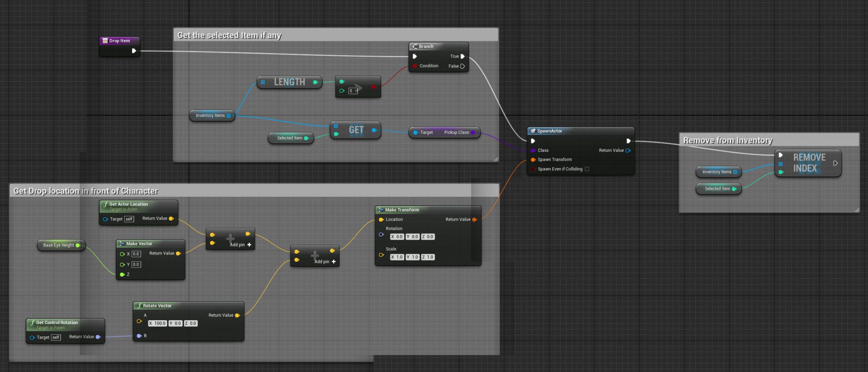Select the Get the selected Item comment title
Viewport: 868px width, 372px height.
click(229, 35)
